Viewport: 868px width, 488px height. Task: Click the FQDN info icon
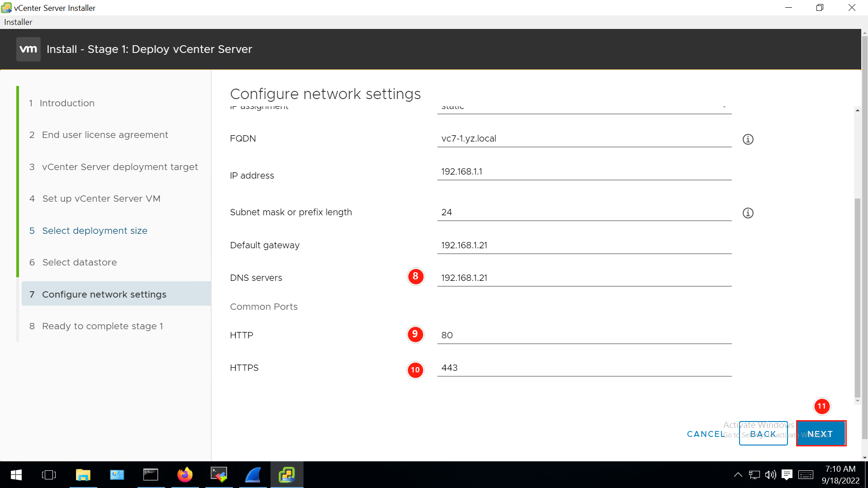[748, 139]
